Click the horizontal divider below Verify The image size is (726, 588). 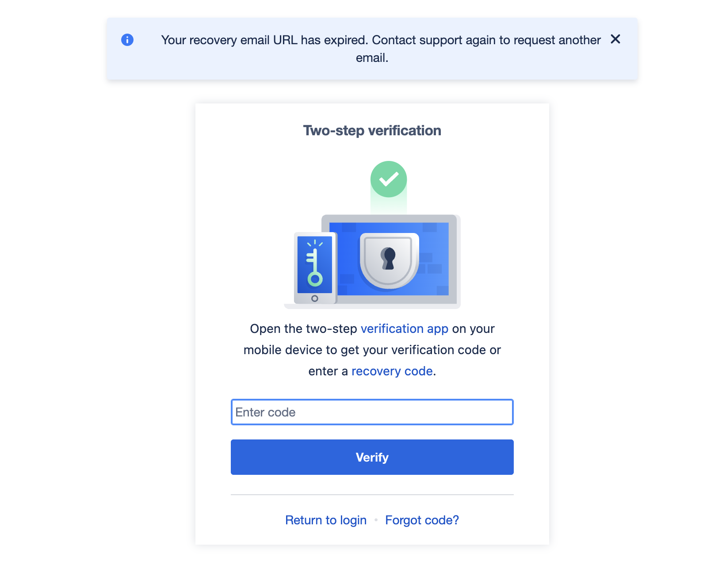372,495
